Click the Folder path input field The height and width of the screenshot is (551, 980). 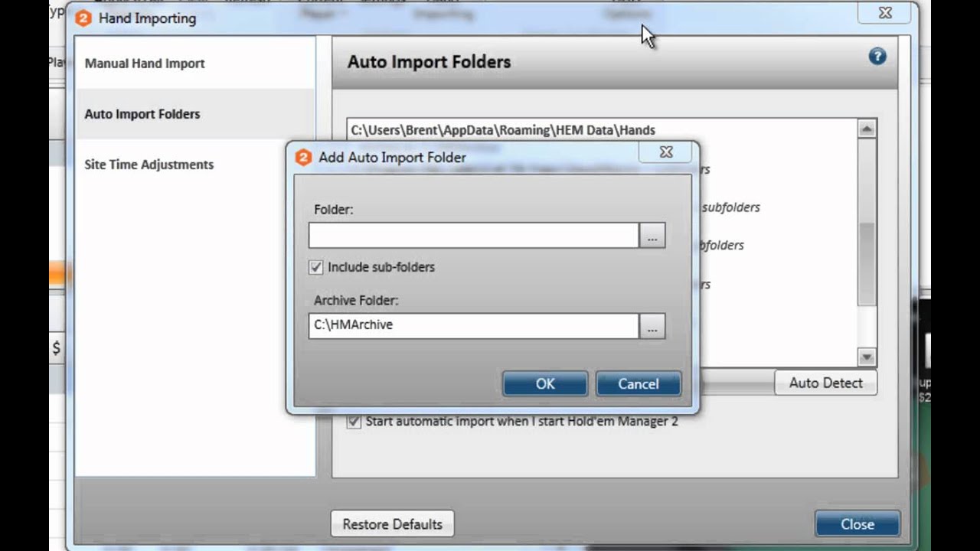coord(473,236)
